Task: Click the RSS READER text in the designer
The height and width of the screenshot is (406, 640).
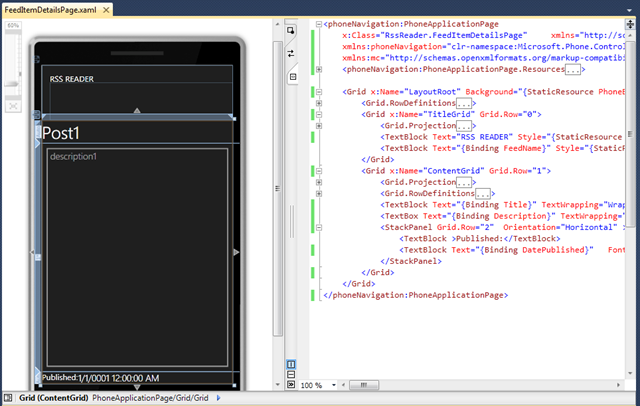Action: click(72, 79)
